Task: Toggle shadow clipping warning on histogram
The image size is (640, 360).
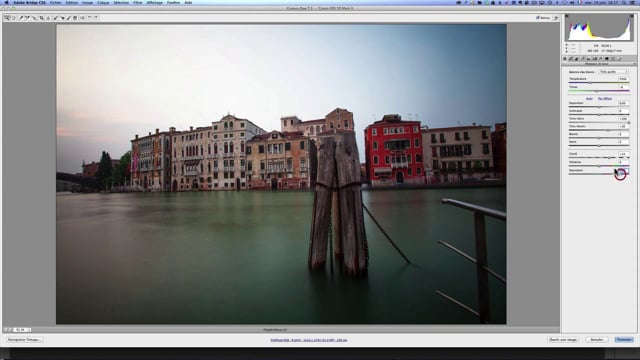Action: click(x=567, y=16)
